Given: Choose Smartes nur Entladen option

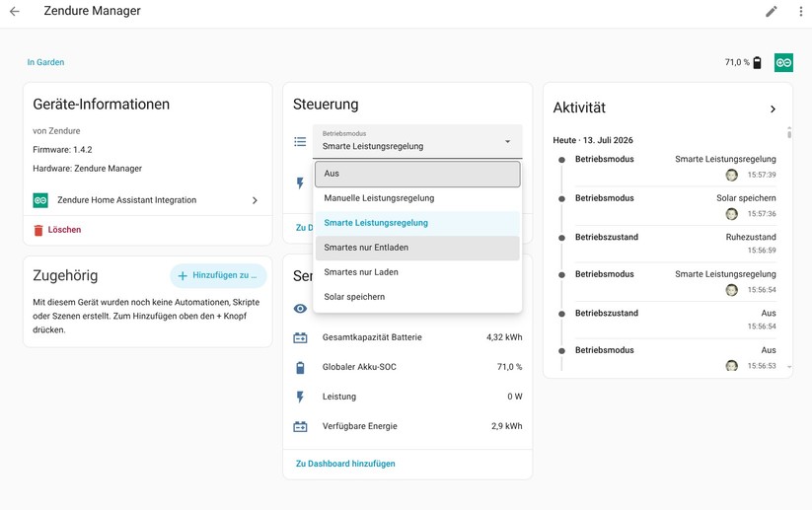Looking at the screenshot, I should [417, 248].
